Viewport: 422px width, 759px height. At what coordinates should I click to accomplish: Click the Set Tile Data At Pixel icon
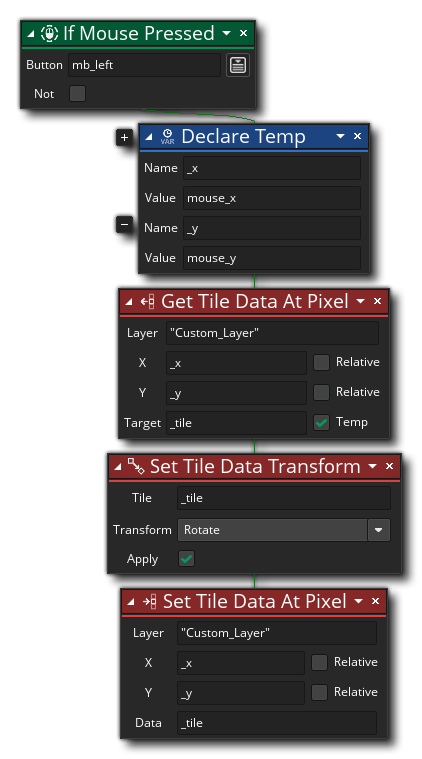[150, 602]
